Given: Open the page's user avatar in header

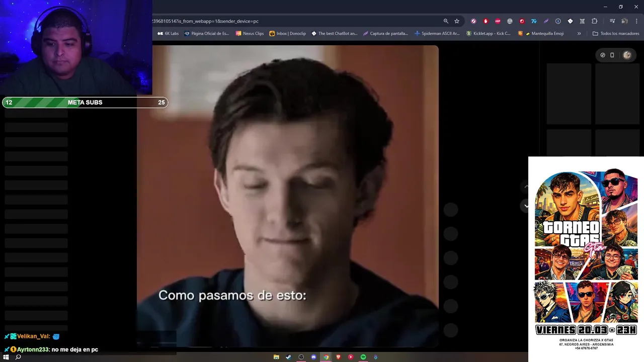Looking at the screenshot, I should click(627, 55).
